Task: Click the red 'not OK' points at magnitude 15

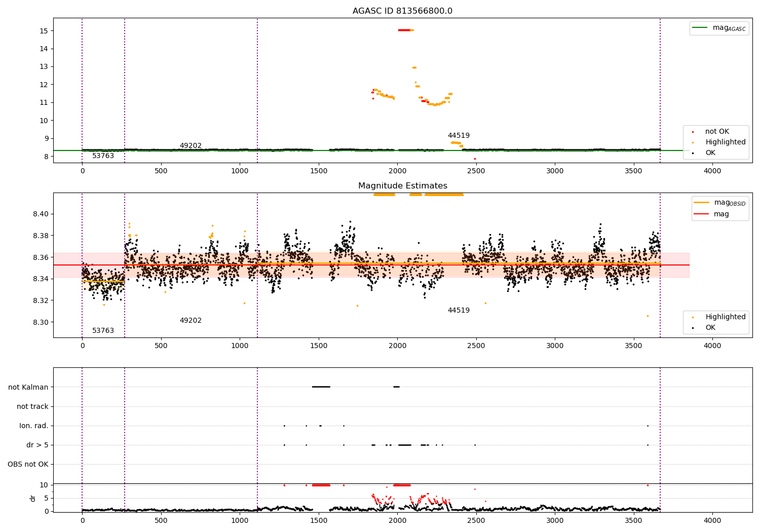Action: tap(404, 30)
